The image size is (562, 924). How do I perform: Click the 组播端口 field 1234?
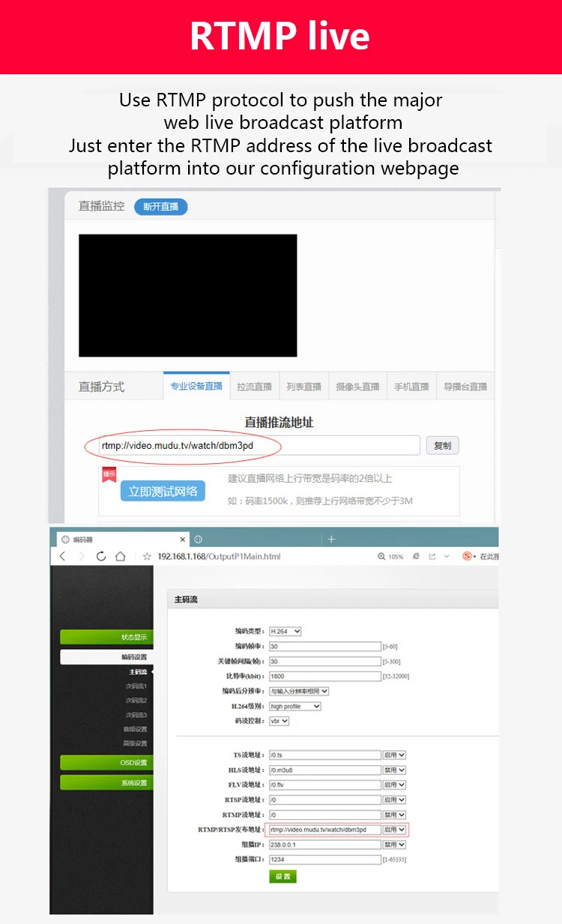324,860
